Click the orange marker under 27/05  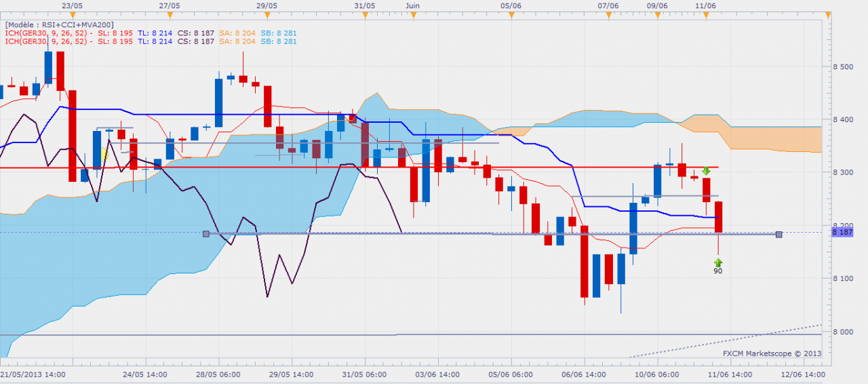pos(170,15)
